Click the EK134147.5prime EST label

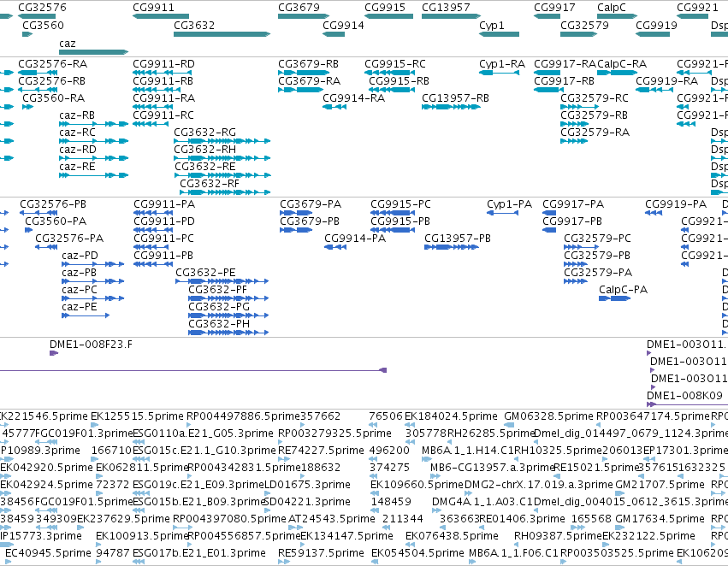tap(346, 536)
